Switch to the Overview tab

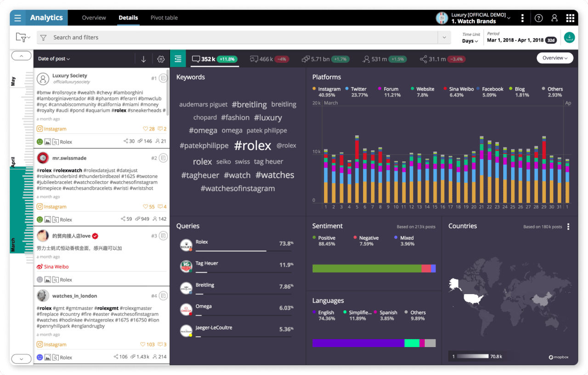point(94,18)
